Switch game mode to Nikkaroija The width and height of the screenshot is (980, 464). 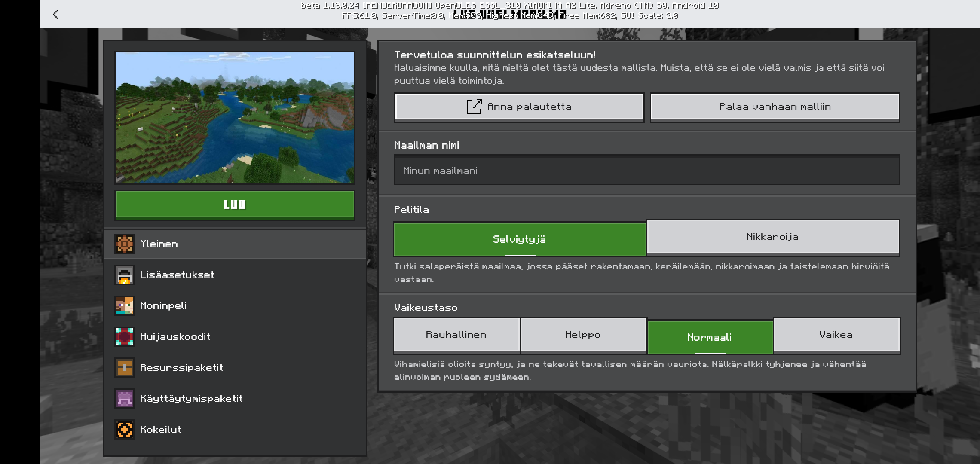(772, 237)
